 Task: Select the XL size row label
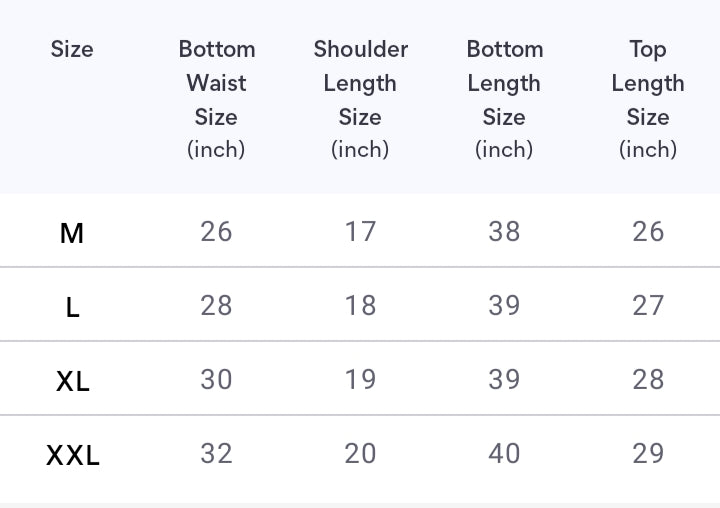[x=72, y=381]
